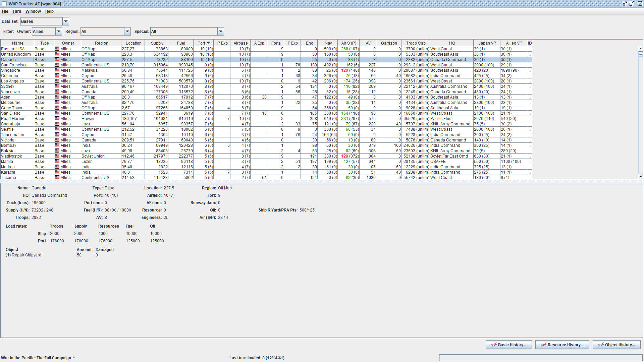644x362 pixels.
Task: Click the Malaysia region cell
Action: [101, 70]
